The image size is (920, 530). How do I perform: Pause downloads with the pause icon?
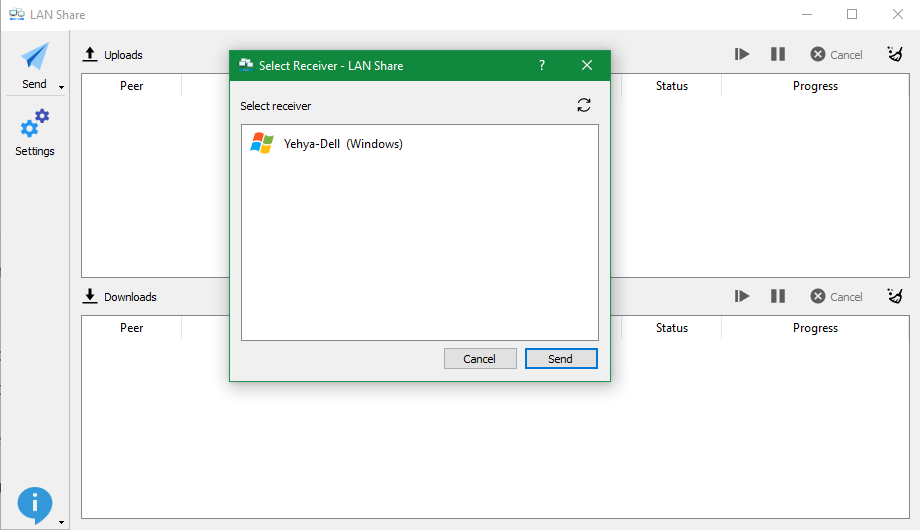pyautogui.click(x=778, y=296)
